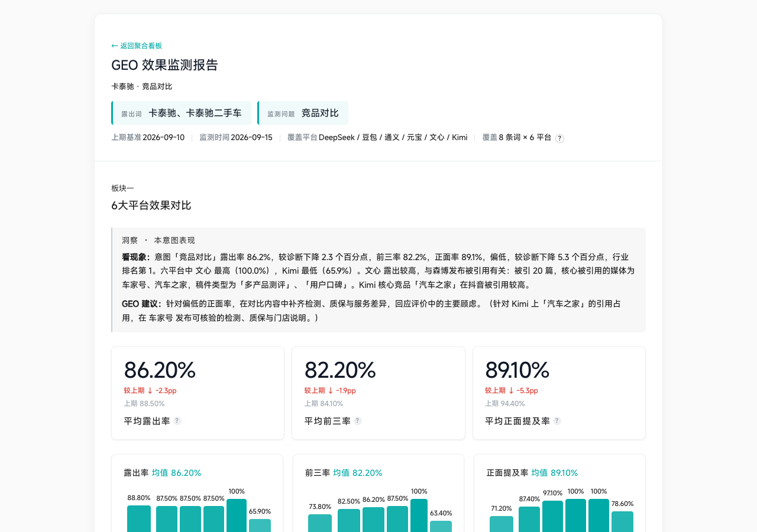The height and width of the screenshot is (532, 757).
Task: Click the 卡泰驰 · 竞品对比 subtitle
Action: tap(142, 86)
